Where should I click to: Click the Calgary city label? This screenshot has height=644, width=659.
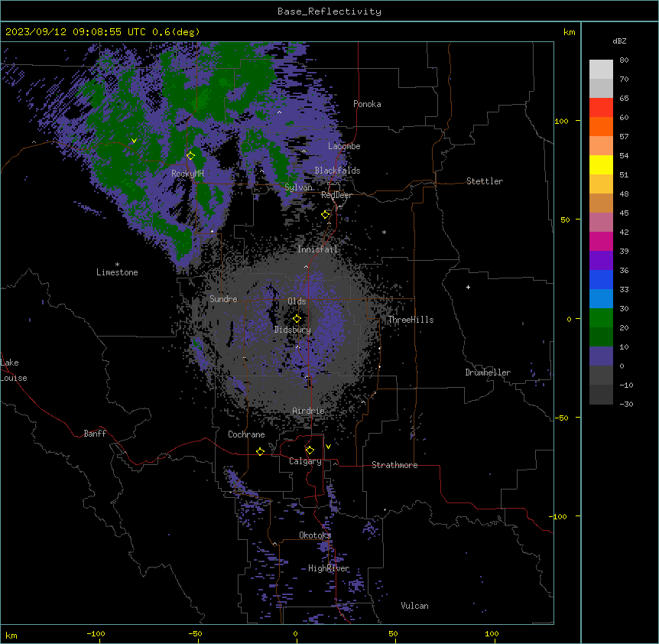[x=305, y=461]
